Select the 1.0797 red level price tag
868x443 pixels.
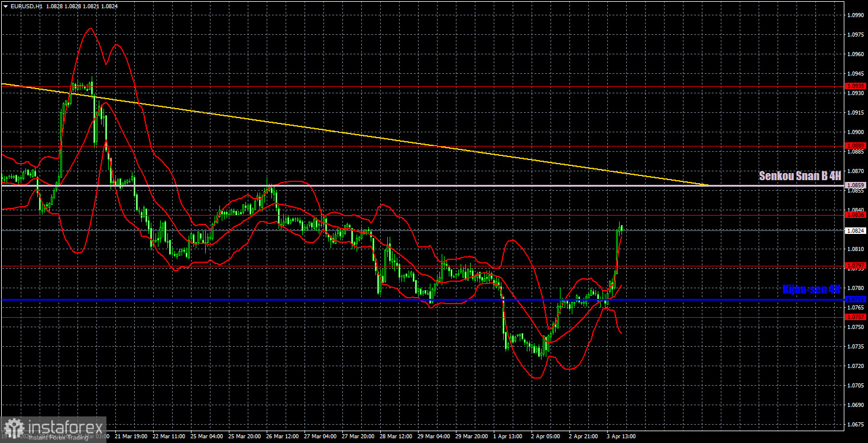(855, 266)
